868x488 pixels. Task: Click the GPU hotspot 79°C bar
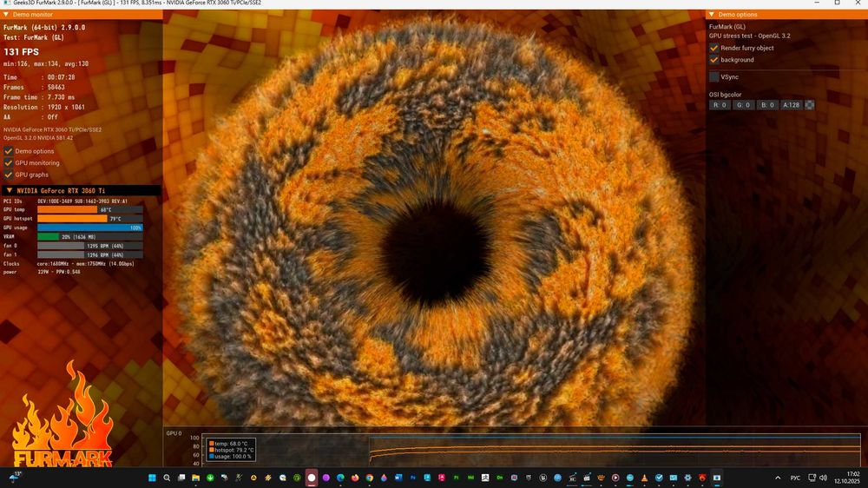pos(89,219)
